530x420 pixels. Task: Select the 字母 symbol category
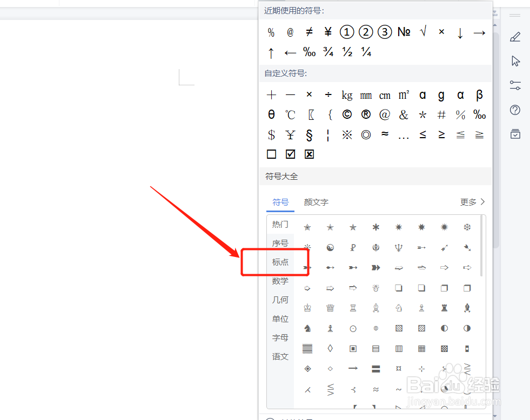(x=280, y=337)
